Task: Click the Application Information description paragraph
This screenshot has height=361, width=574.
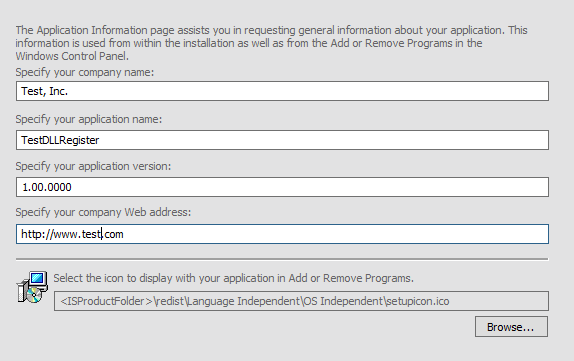Action: point(271,43)
